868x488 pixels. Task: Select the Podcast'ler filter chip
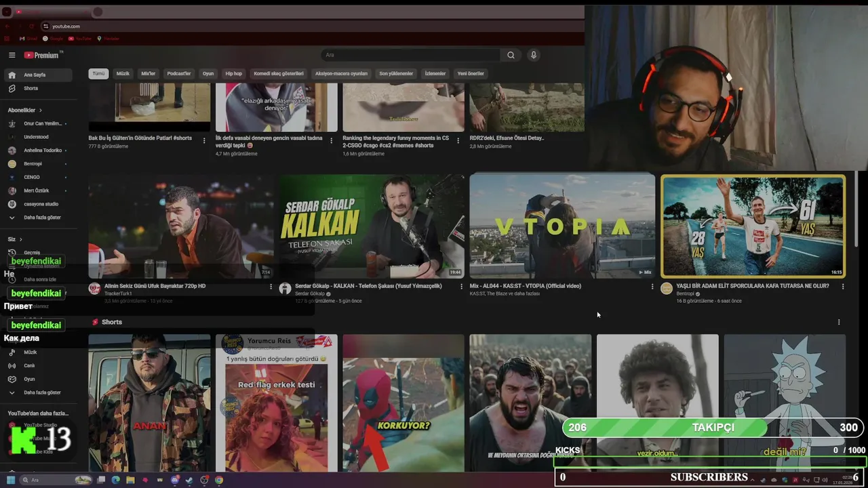(179, 73)
